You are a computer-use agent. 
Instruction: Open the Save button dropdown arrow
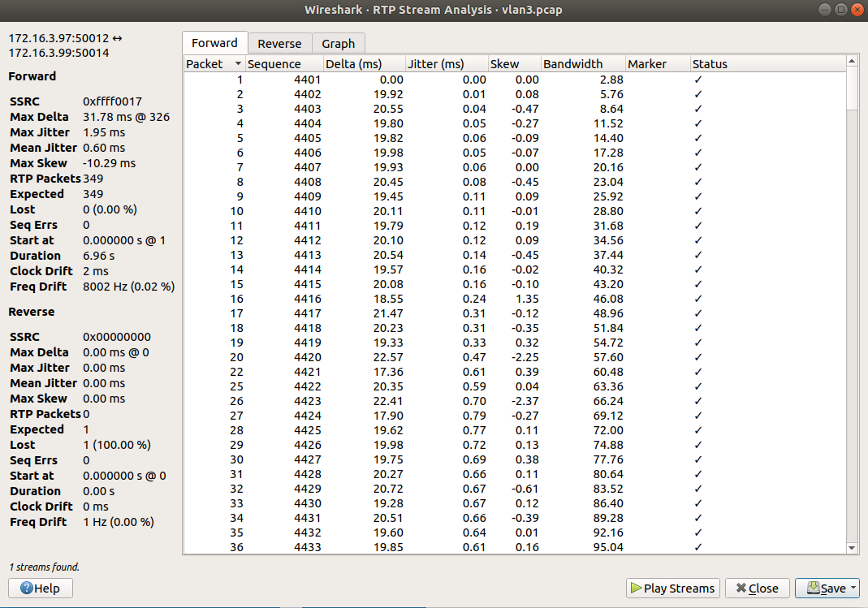(x=853, y=588)
